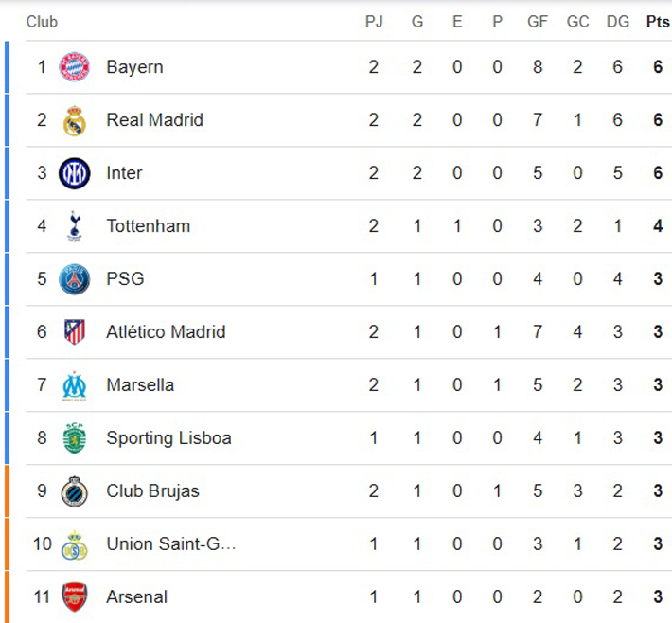Click the Arsenal cannon crest
The width and height of the screenshot is (672, 623).
tap(74, 597)
